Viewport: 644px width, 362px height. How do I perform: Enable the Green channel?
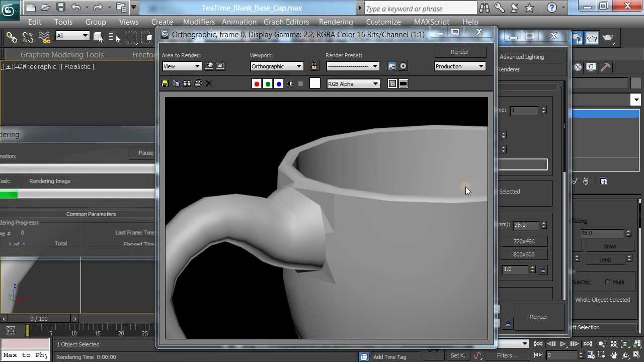(268, 83)
